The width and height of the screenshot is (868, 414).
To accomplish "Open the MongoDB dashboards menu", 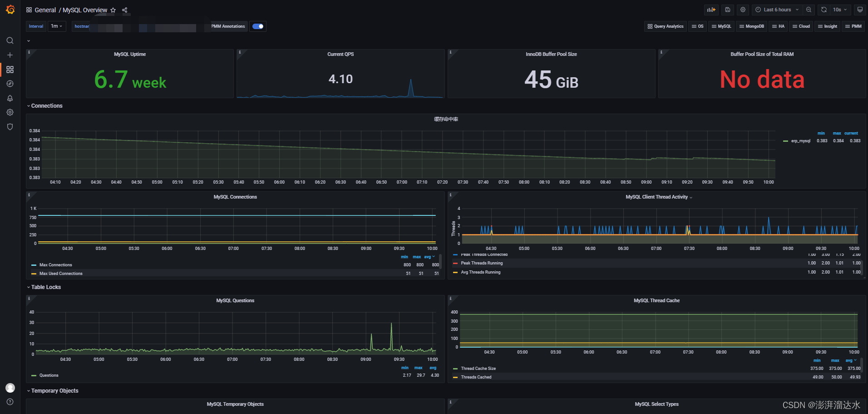I will coord(752,26).
